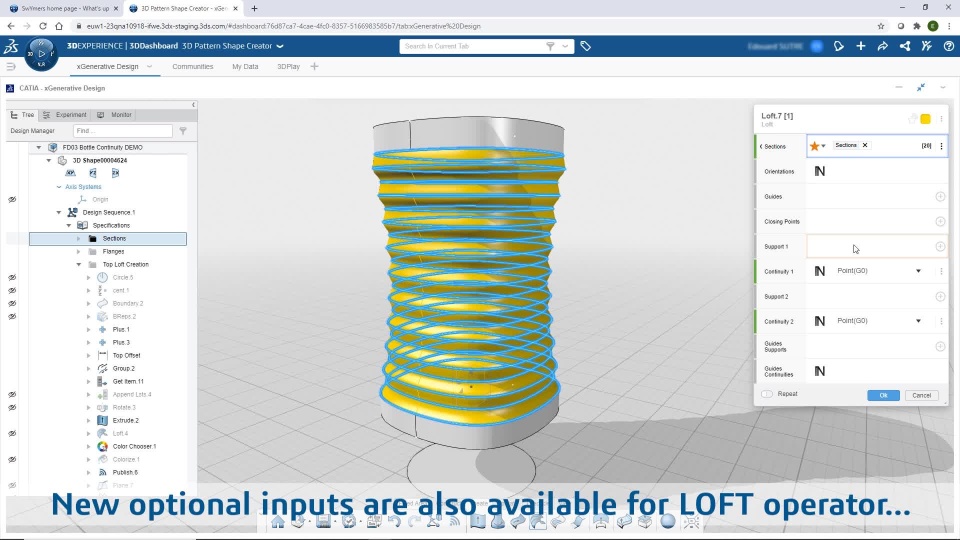Click the tag icon beside search bar

point(585,46)
